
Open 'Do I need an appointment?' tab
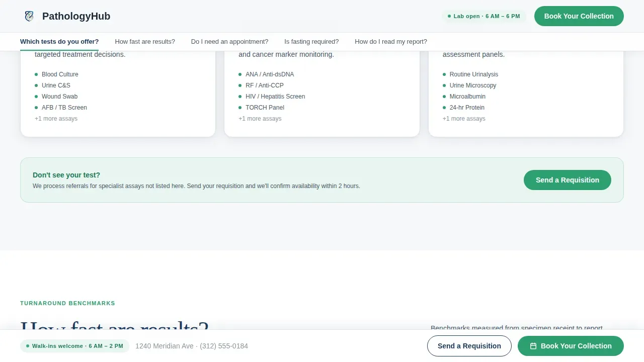229,42
